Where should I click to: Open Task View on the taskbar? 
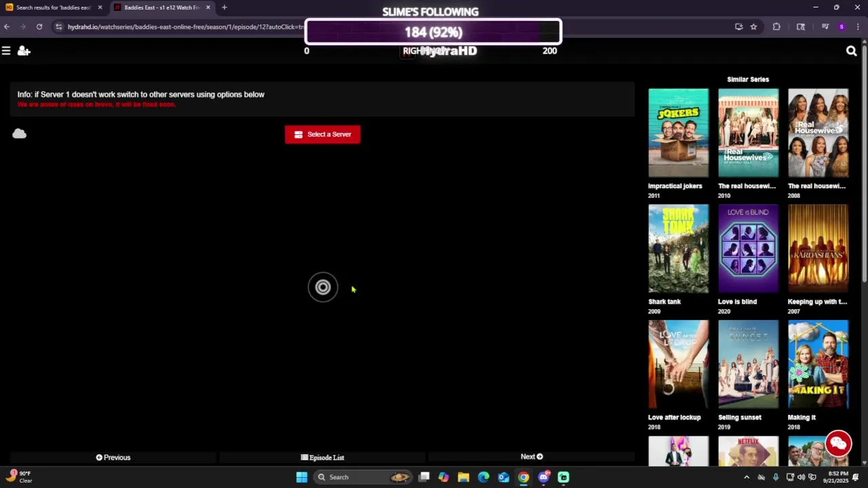click(x=424, y=477)
